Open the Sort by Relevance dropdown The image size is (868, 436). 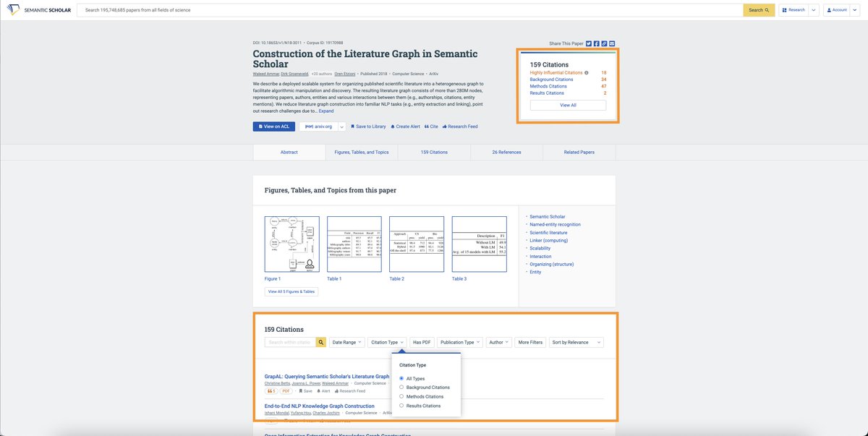tap(576, 342)
